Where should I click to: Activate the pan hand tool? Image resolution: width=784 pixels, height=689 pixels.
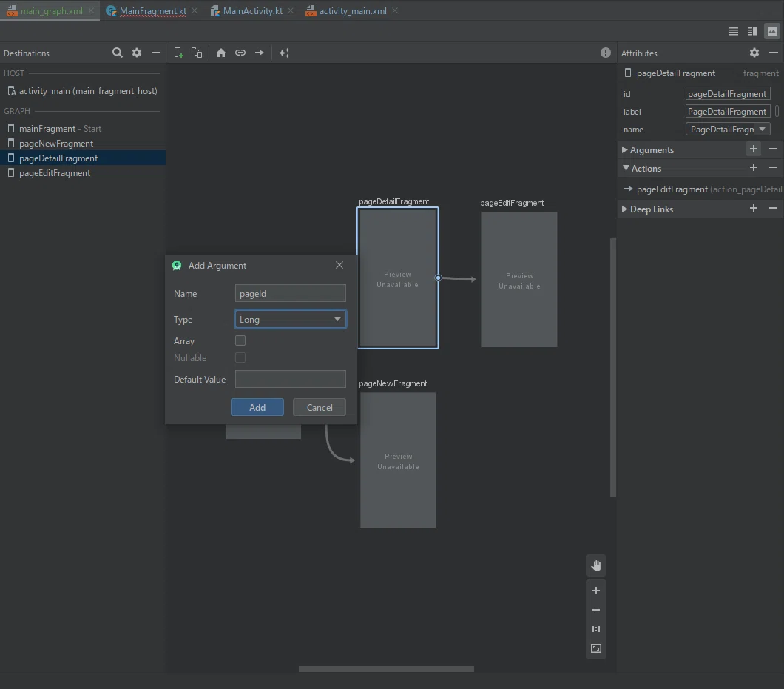point(596,565)
